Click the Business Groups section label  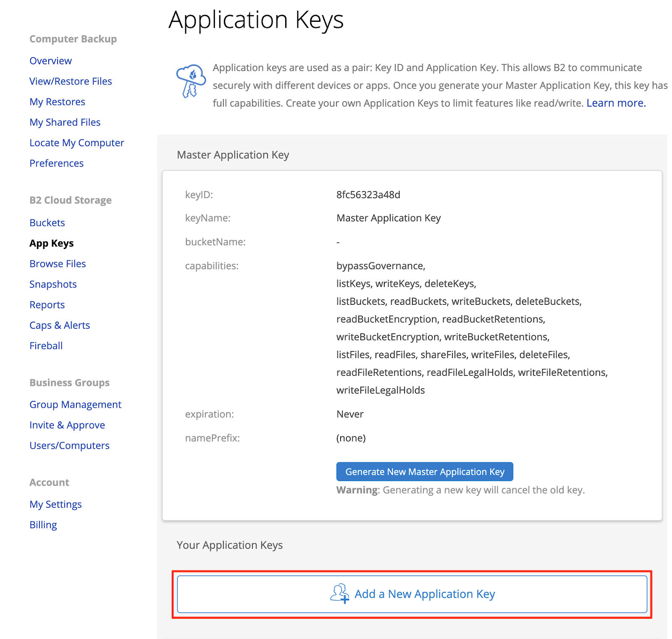(69, 383)
